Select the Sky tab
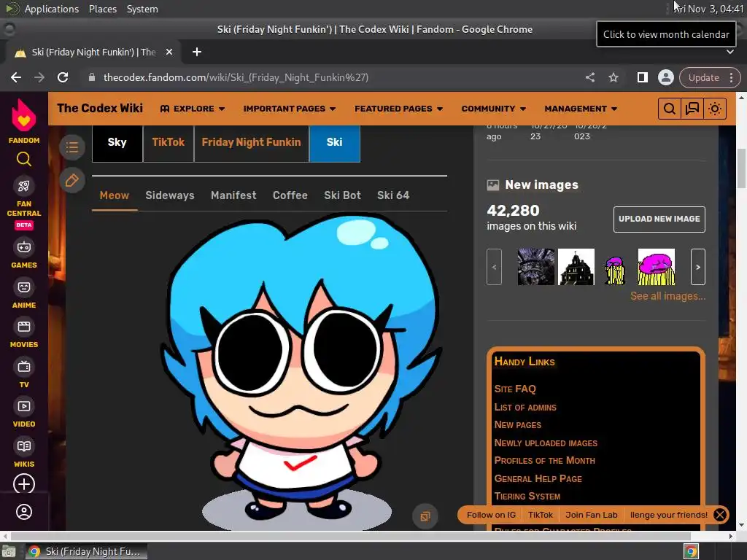747x560 pixels. tap(117, 142)
